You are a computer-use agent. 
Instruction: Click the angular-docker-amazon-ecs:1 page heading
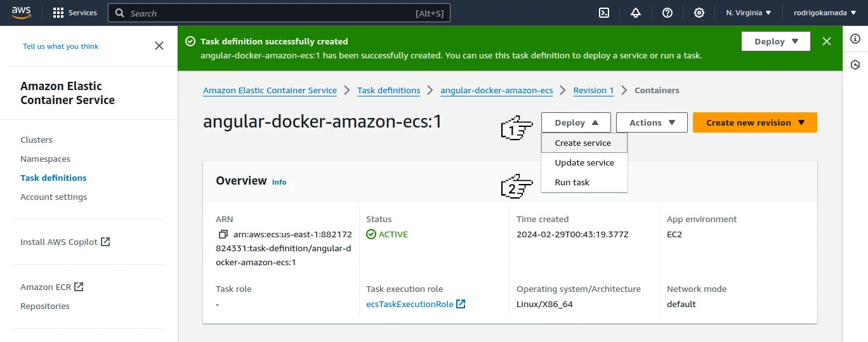(322, 122)
